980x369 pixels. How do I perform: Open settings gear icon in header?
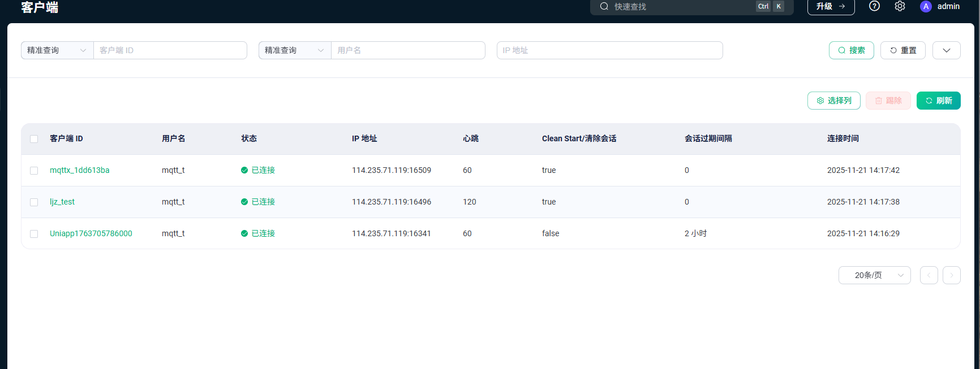tap(900, 6)
